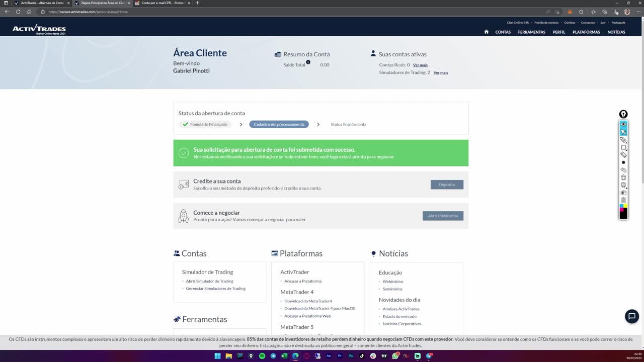Open browser collections icon
This screenshot has width=644, height=362.
pos(604,12)
